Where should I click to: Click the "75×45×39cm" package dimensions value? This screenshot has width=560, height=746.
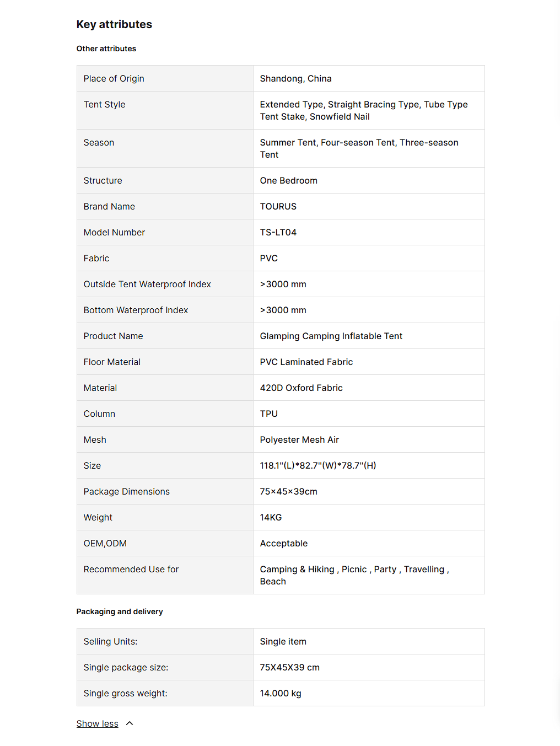[288, 491]
